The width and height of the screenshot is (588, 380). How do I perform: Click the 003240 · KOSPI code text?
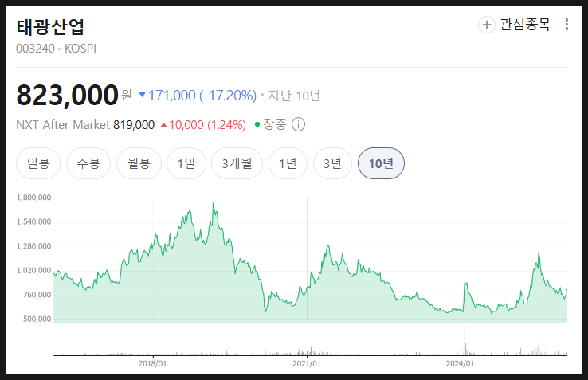pyautogui.click(x=57, y=49)
